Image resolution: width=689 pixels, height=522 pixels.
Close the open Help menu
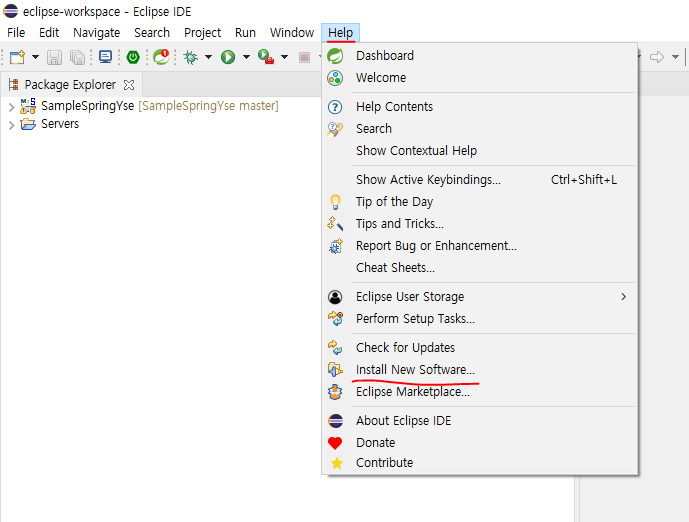pos(341,33)
